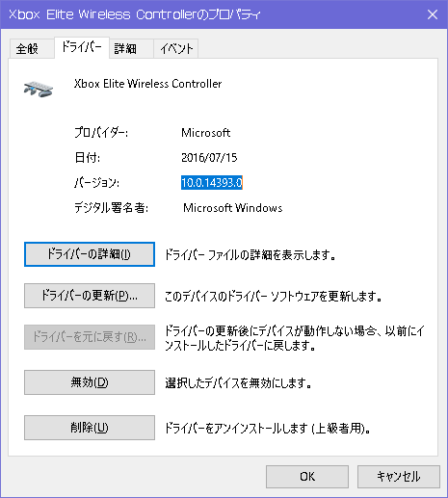Switch to the イベント tab

coord(176,49)
